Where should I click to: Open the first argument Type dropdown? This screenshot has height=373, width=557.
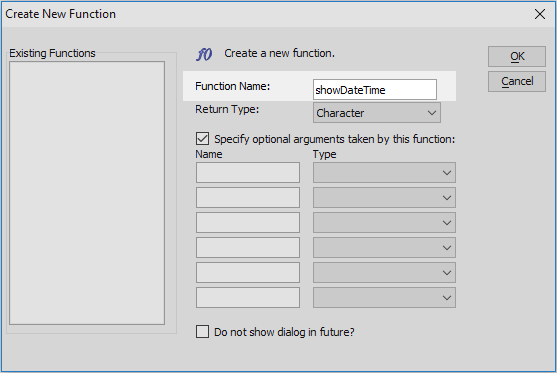tap(384, 173)
